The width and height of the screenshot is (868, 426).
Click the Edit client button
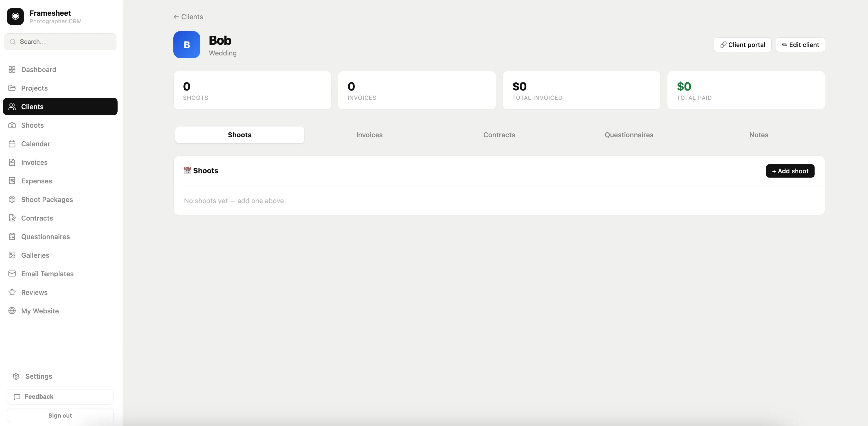(x=800, y=45)
